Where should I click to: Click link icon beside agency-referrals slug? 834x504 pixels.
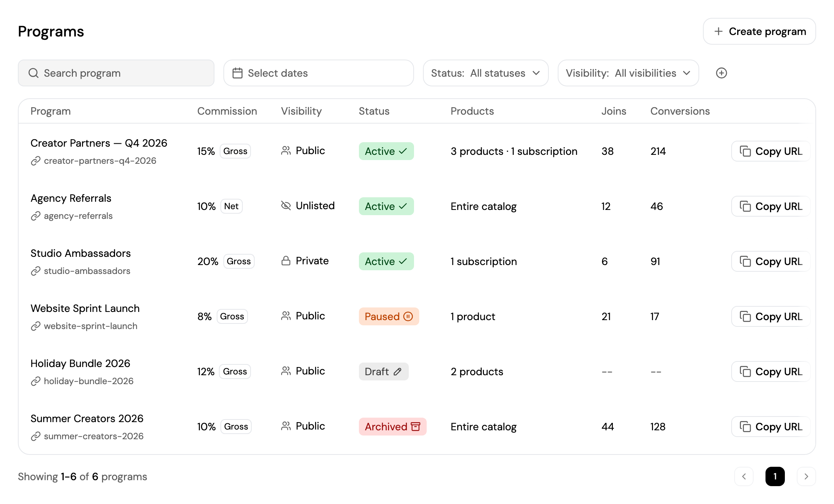click(x=35, y=216)
